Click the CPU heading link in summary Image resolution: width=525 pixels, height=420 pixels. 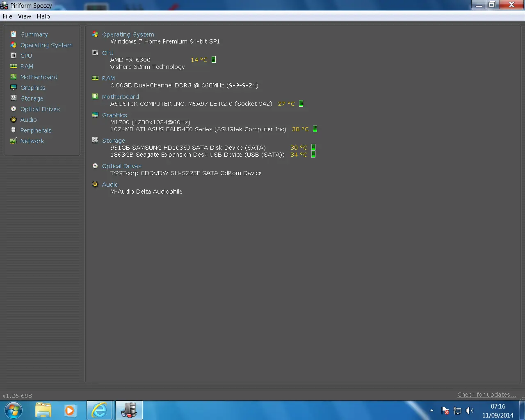pyautogui.click(x=108, y=53)
